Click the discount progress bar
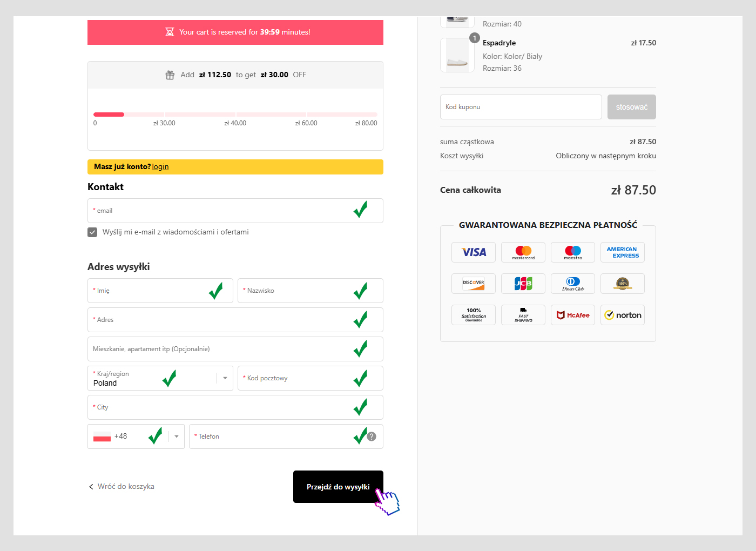 pos(235,115)
